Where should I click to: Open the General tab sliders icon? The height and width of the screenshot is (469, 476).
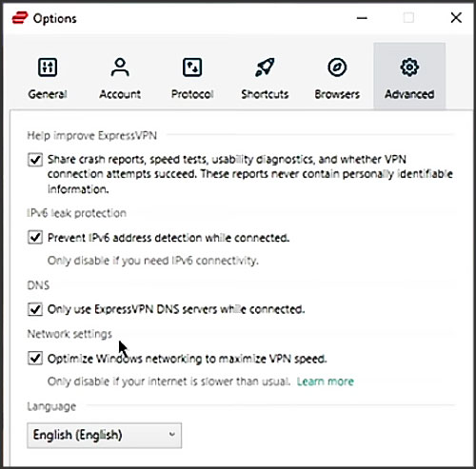pyautogui.click(x=48, y=68)
